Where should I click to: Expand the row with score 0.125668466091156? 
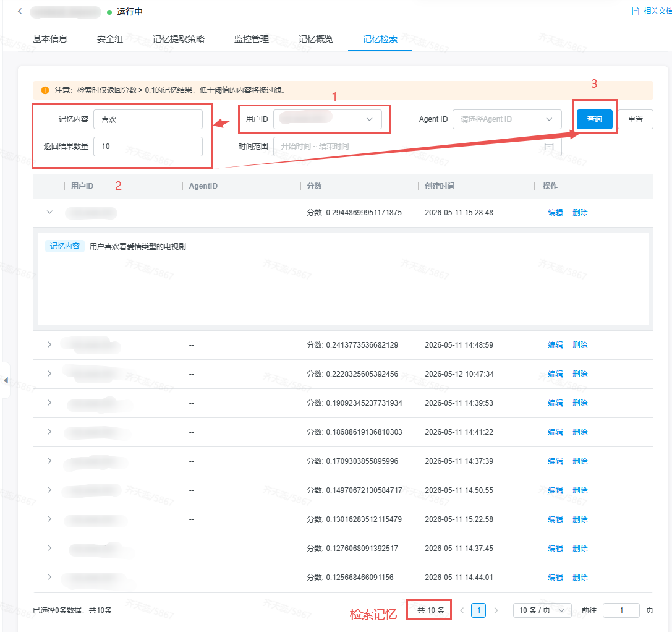point(49,577)
